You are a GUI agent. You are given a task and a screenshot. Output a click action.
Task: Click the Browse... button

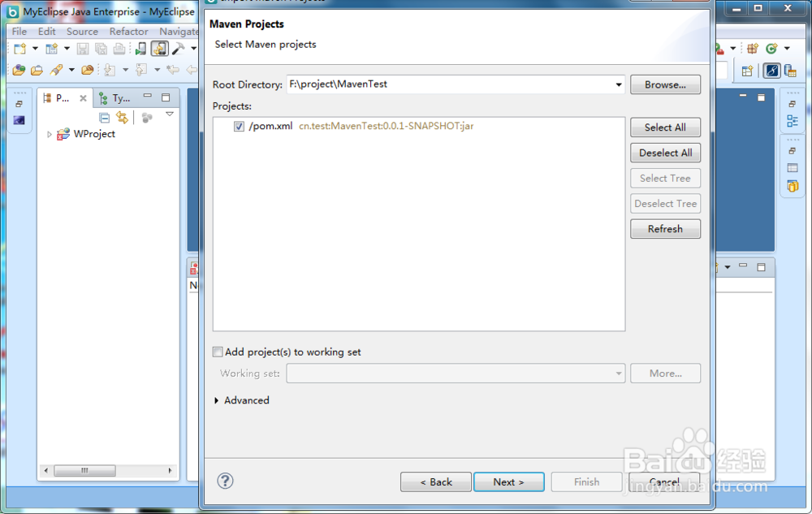point(666,85)
